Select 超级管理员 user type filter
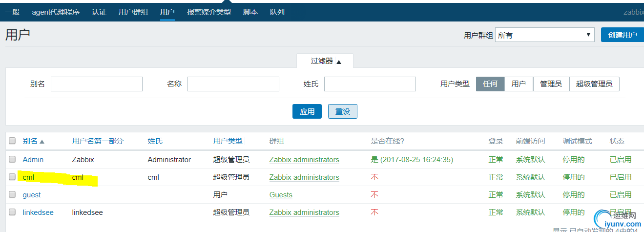Screen dimensions: 644x232 tap(594, 84)
